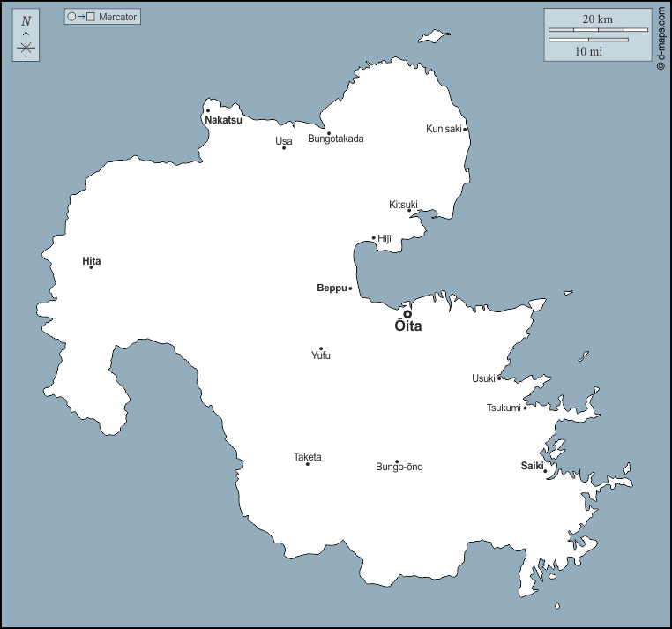Select the Kitsuki text label
Viewport: 672px width, 629px height.
click(x=403, y=205)
